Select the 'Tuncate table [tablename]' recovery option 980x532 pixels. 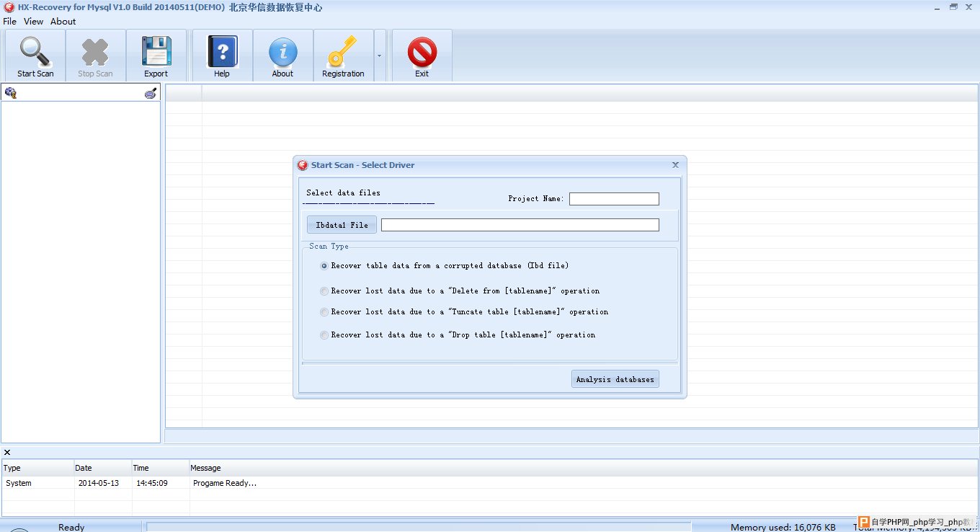[x=464, y=312]
